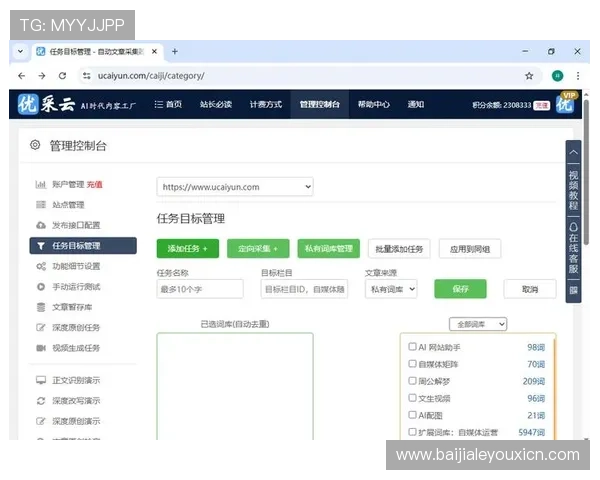Click the 管理控制台 gear icon
The image size is (600, 480).
(x=35, y=145)
